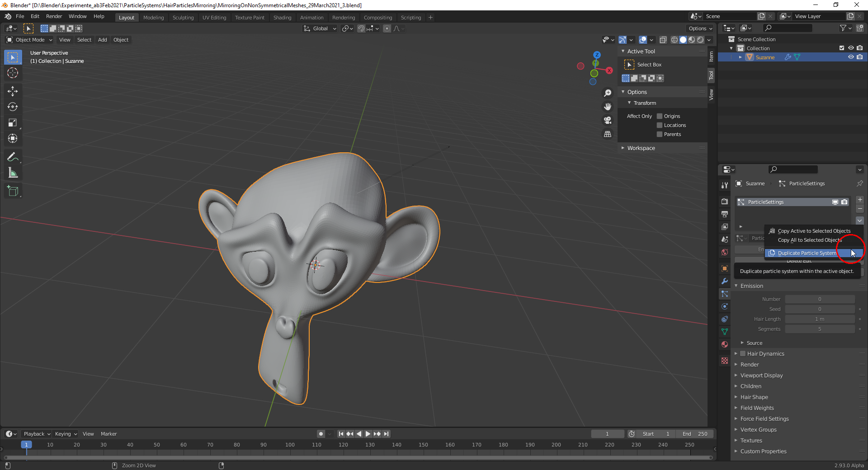Open the Add menu in viewport header

(103, 40)
